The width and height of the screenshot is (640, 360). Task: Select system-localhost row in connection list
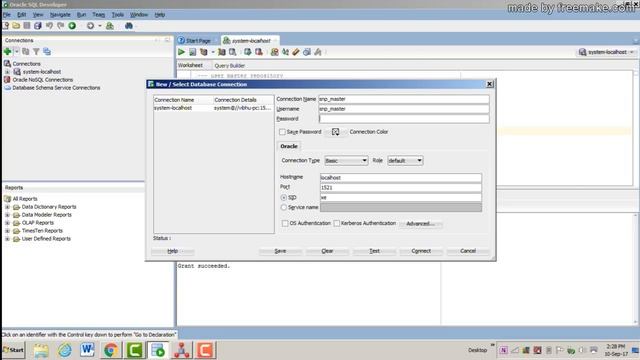[x=213, y=108]
